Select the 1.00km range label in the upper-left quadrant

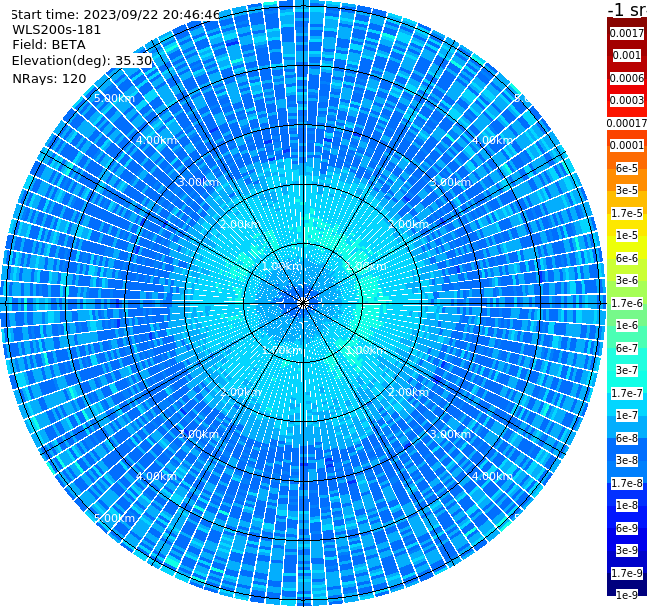[x=282, y=266]
